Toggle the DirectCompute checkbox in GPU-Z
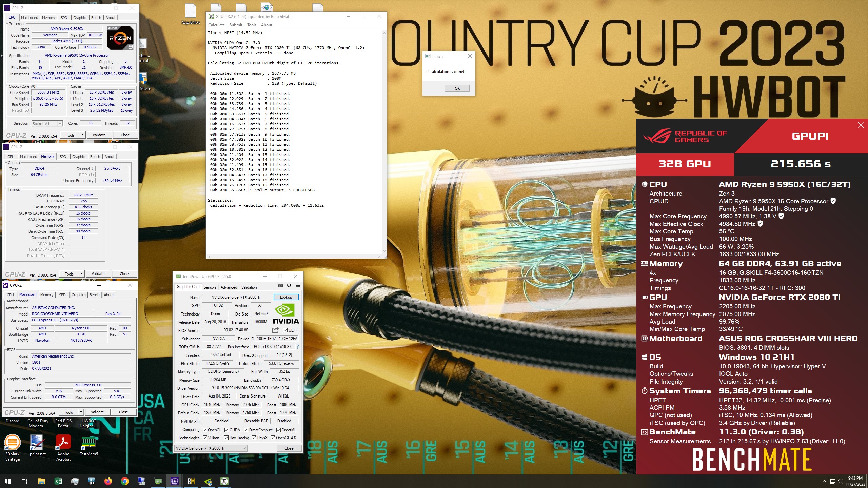Screen dimensions: 868x488 pos(246,430)
